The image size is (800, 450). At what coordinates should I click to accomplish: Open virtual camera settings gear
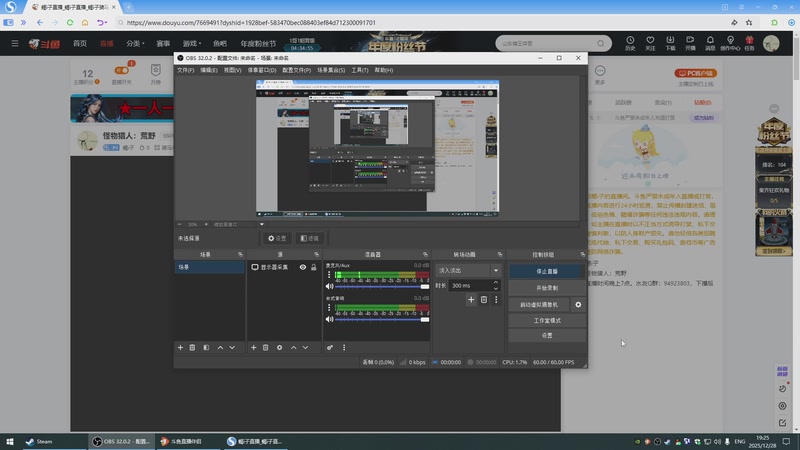[578, 304]
